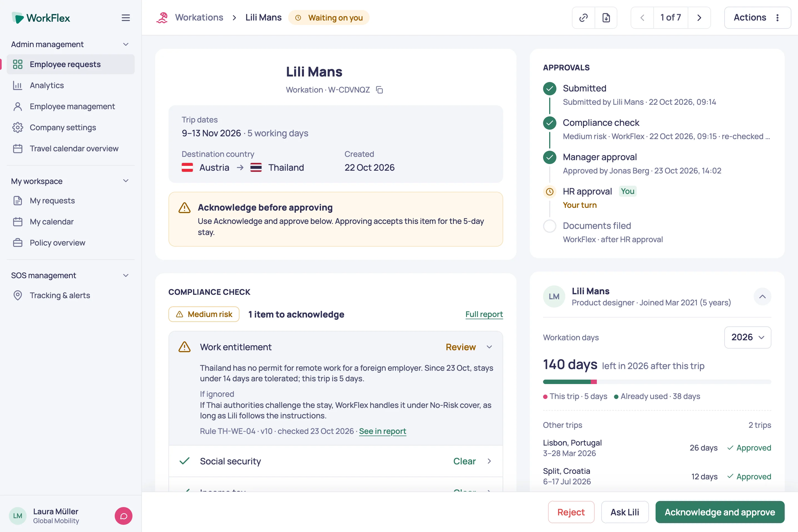
Task: Go to next request with right arrow
Action: pos(699,18)
